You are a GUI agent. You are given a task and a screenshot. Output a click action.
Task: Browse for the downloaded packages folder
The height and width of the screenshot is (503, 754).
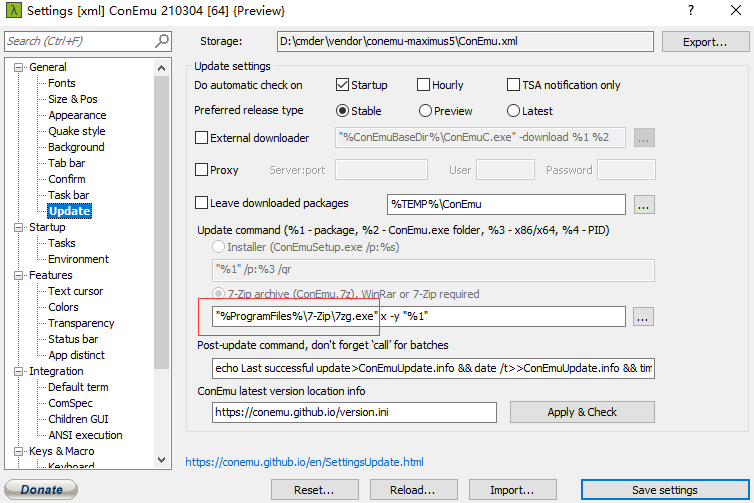[x=644, y=205]
